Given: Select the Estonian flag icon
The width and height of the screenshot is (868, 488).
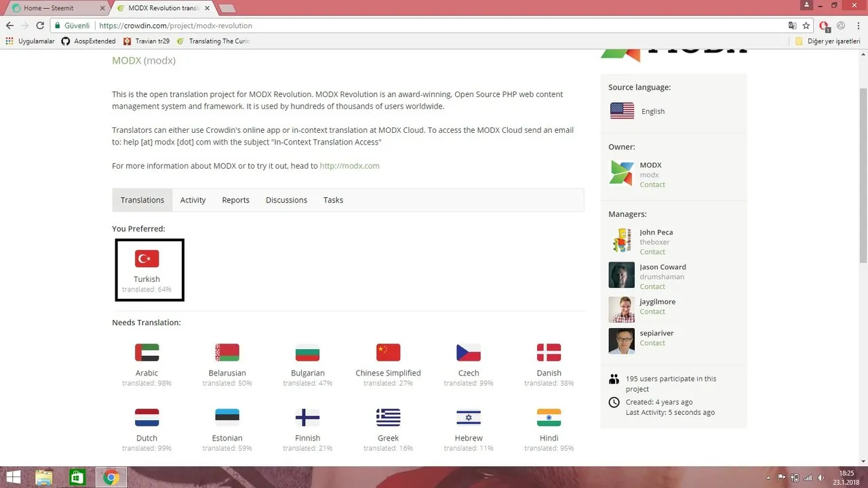Looking at the screenshot, I should pos(227,418).
